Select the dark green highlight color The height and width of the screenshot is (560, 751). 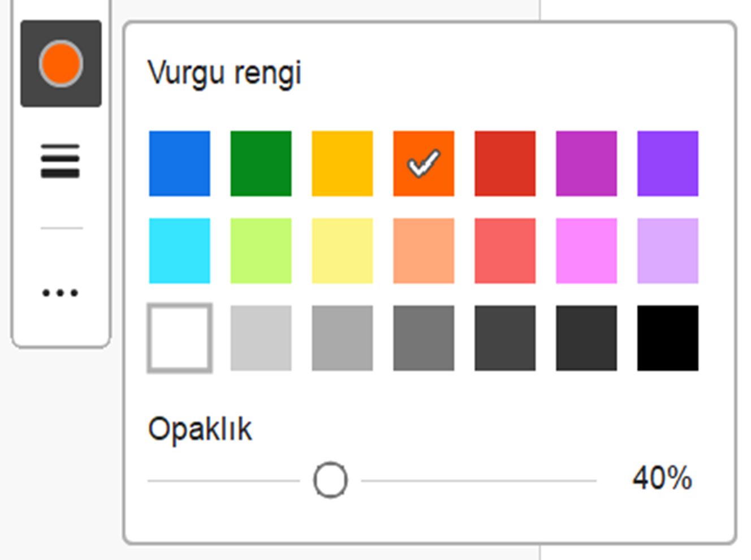pos(260,163)
